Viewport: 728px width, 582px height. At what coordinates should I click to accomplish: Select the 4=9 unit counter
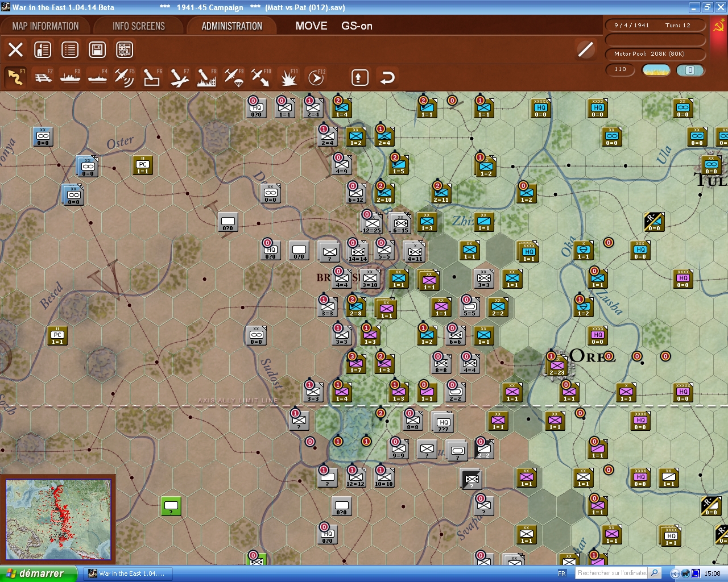point(342,165)
